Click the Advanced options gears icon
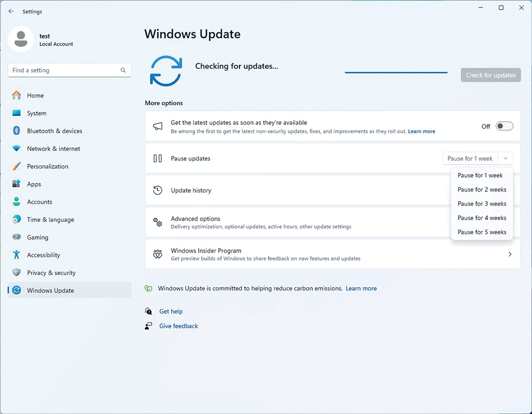 pyautogui.click(x=158, y=222)
